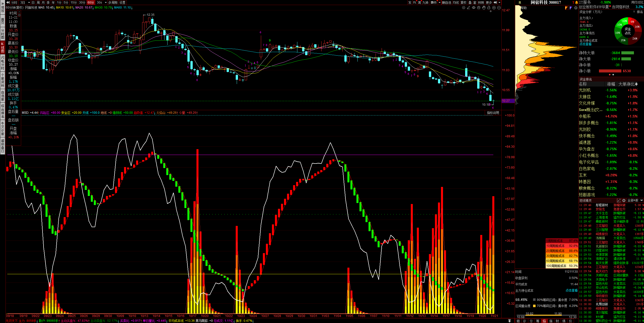
Task: Expand the 全部A股 filter dropdown
Action: pos(641,200)
